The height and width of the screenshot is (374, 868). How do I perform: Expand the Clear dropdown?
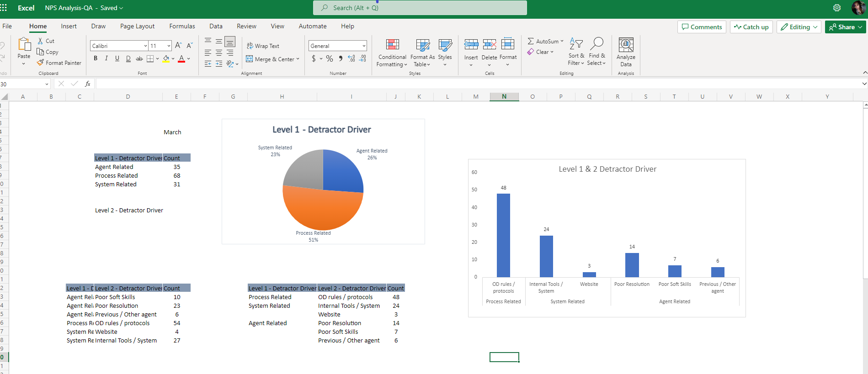coord(552,52)
